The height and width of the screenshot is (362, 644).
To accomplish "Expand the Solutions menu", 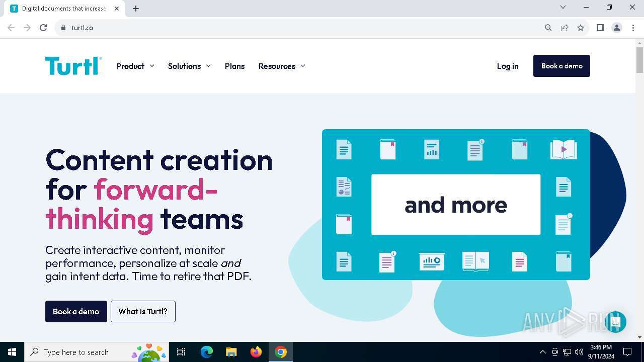I will [x=189, y=66].
